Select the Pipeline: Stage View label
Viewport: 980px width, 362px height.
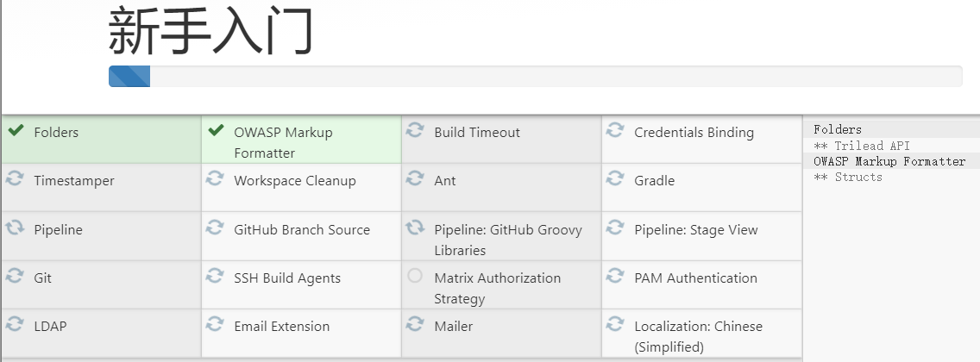[x=695, y=229]
